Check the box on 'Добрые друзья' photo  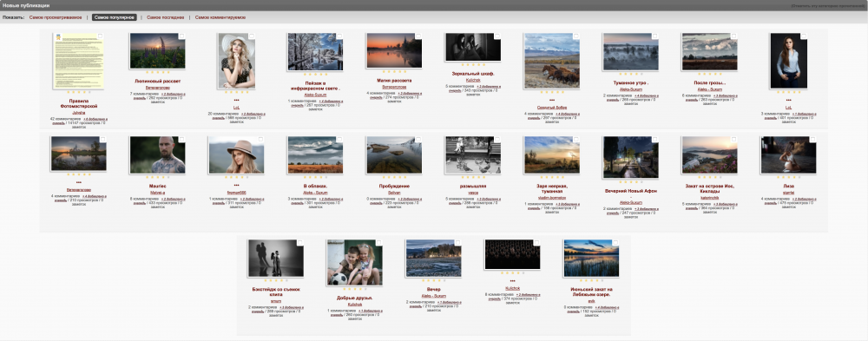pos(378,243)
